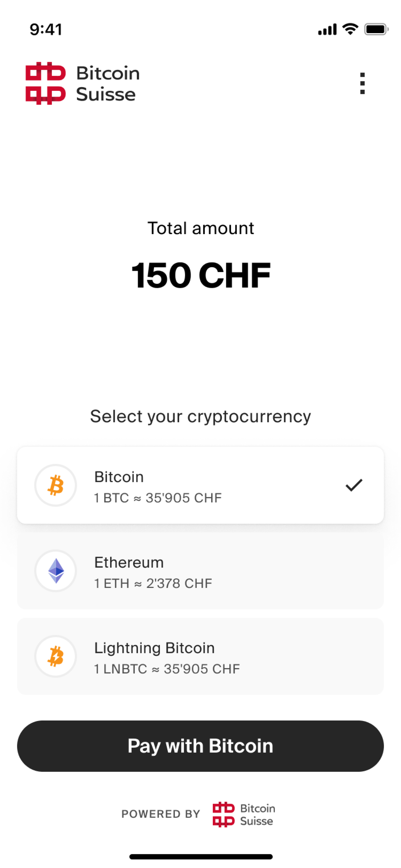Tap the 150 CHF total amount
This screenshot has height=868, width=401.
tap(200, 275)
